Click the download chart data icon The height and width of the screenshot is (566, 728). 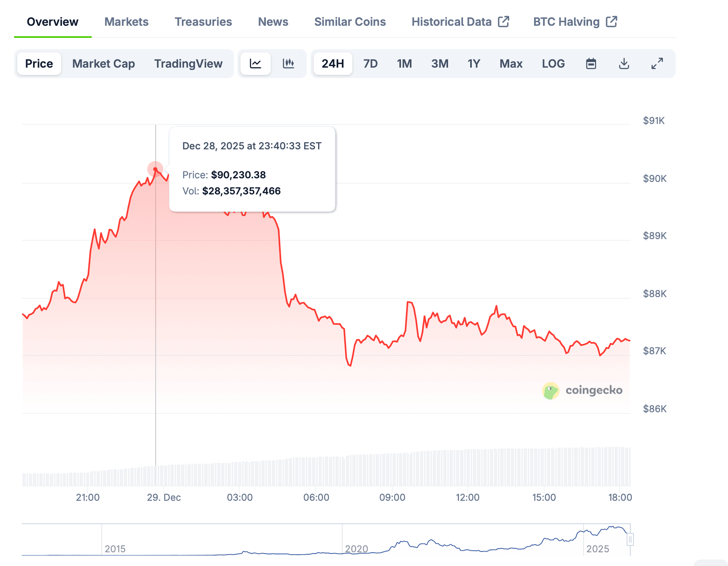point(624,64)
